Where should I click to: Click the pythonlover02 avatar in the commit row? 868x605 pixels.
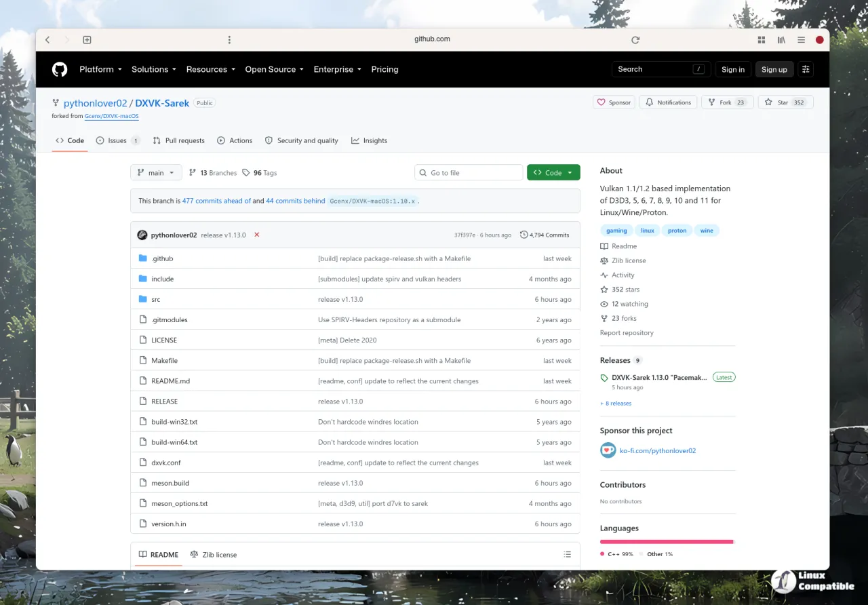point(142,235)
